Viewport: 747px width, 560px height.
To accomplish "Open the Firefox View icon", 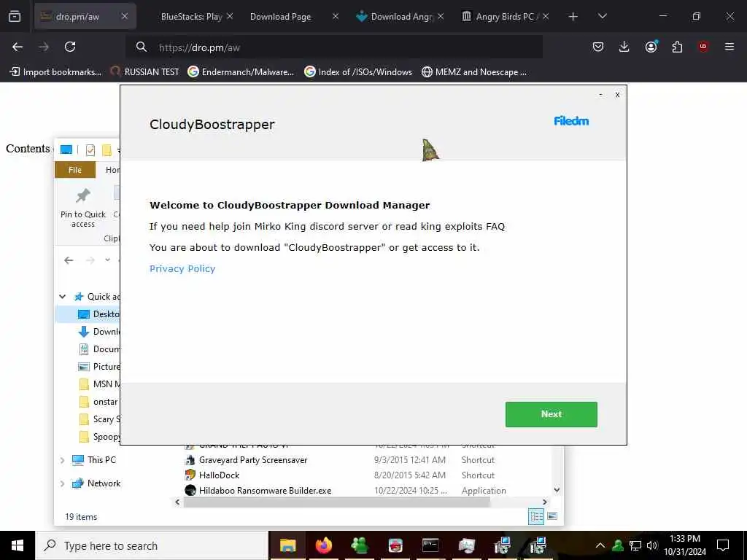I will (15, 17).
